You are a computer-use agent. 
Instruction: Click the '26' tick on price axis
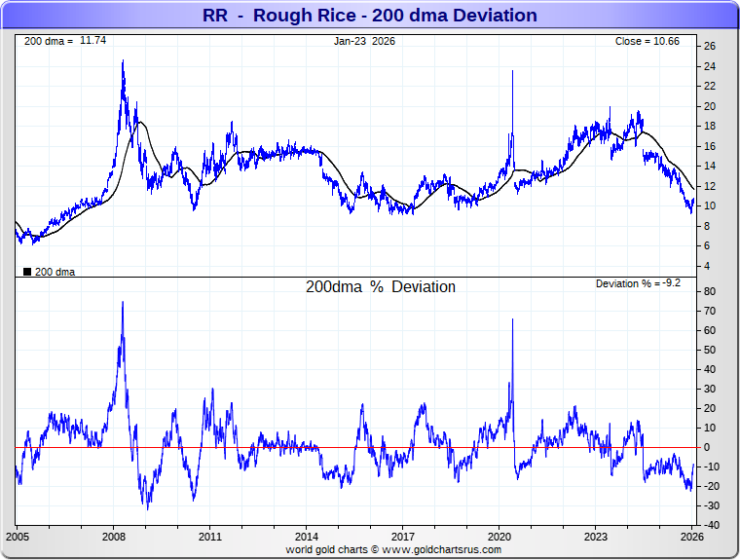pos(710,46)
